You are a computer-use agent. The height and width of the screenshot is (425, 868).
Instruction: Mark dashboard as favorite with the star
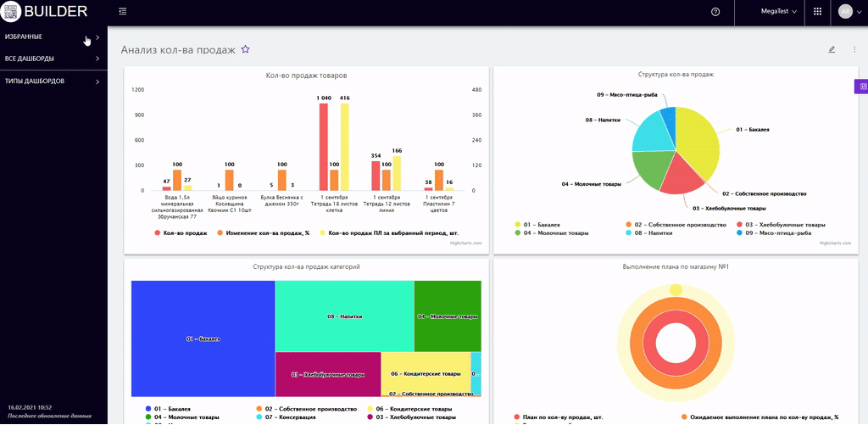point(245,50)
